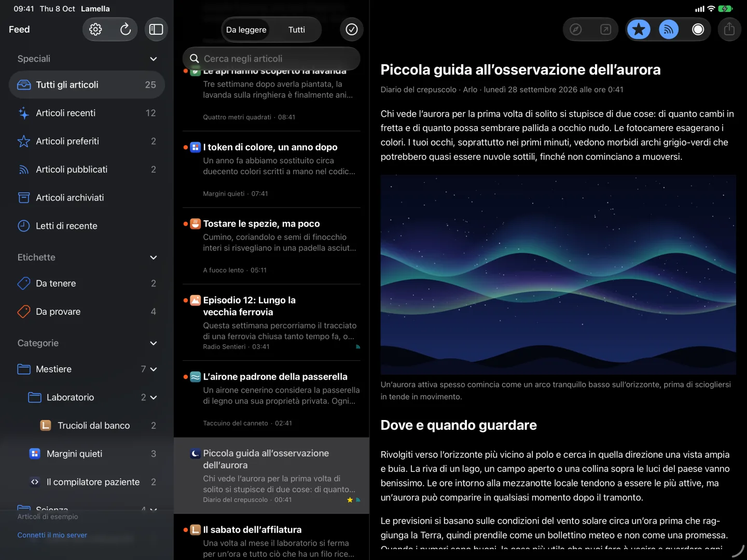Open Articoli pubblicati list
Viewport: 747px width, 560px height.
(87, 170)
